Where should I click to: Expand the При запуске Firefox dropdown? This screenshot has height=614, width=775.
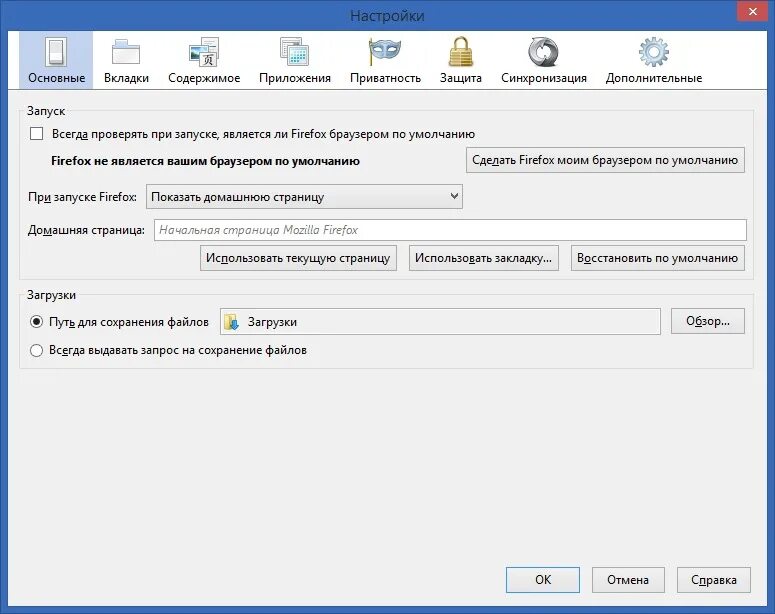pyautogui.click(x=304, y=197)
